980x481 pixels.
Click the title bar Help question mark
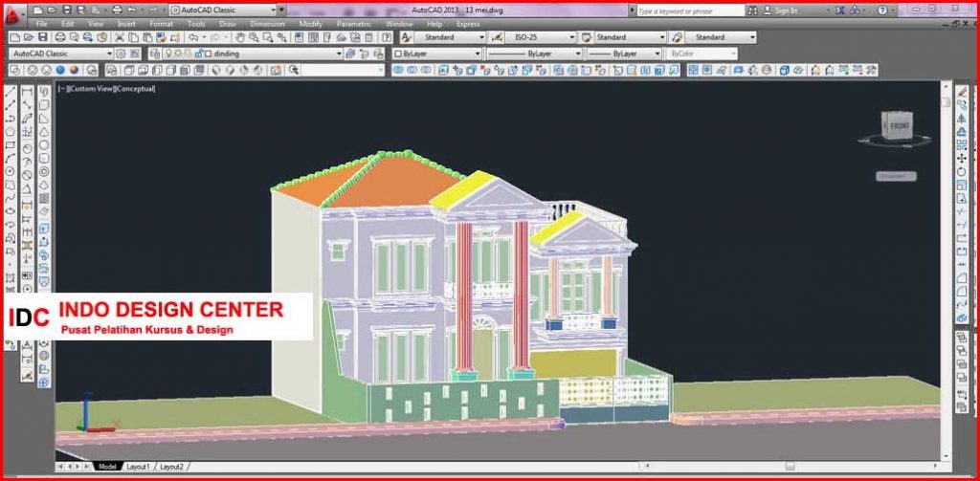881,10
